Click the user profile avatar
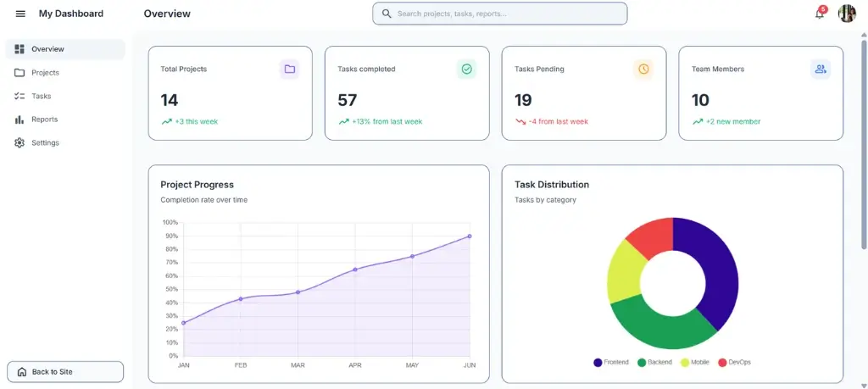The height and width of the screenshot is (389, 868). (x=847, y=14)
